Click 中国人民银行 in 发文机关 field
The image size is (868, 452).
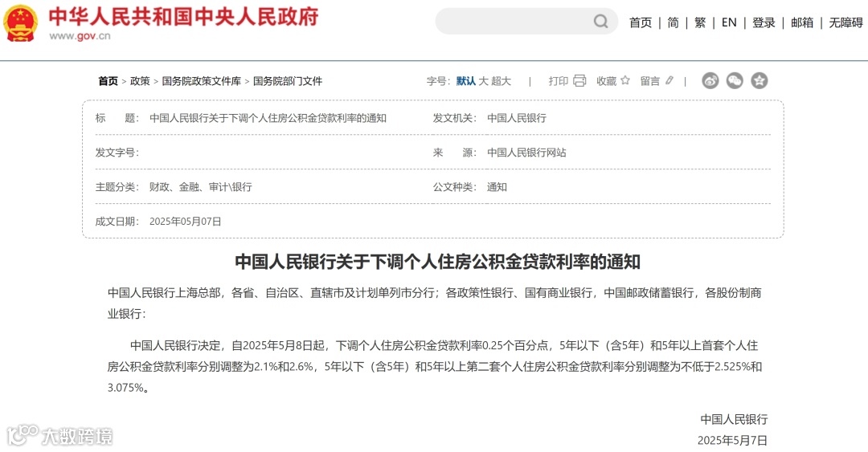[517, 118]
